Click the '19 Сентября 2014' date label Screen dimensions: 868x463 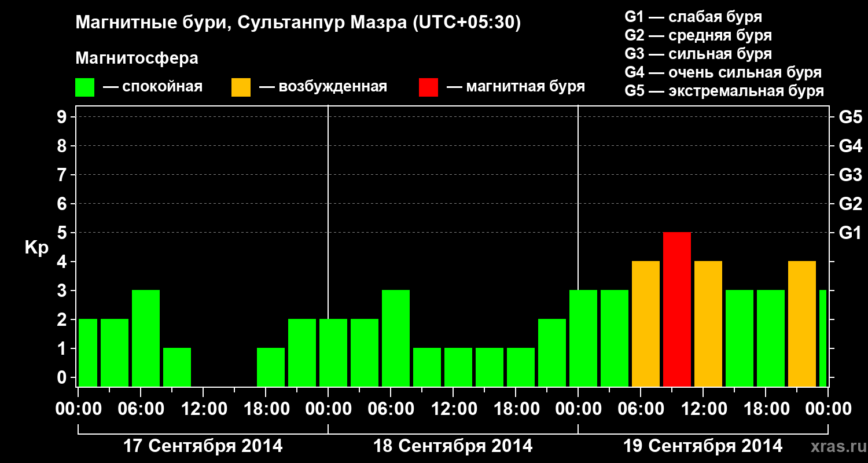pyautogui.click(x=703, y=446)
